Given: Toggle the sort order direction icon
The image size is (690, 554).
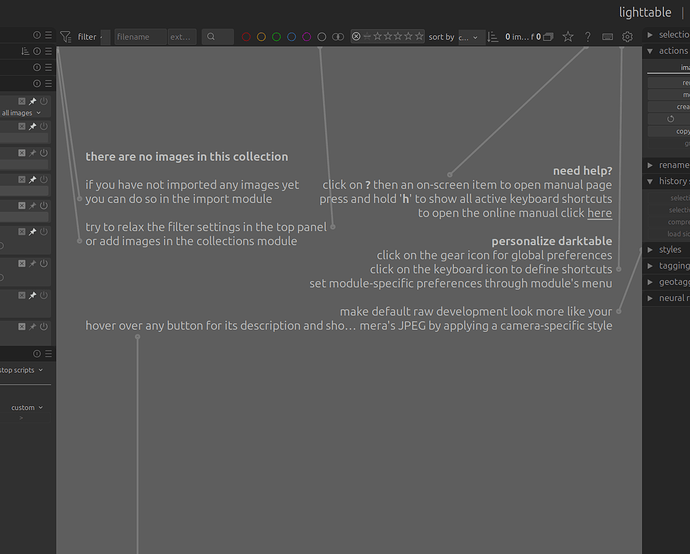Looking at the screenshot, I should point(492,37).
